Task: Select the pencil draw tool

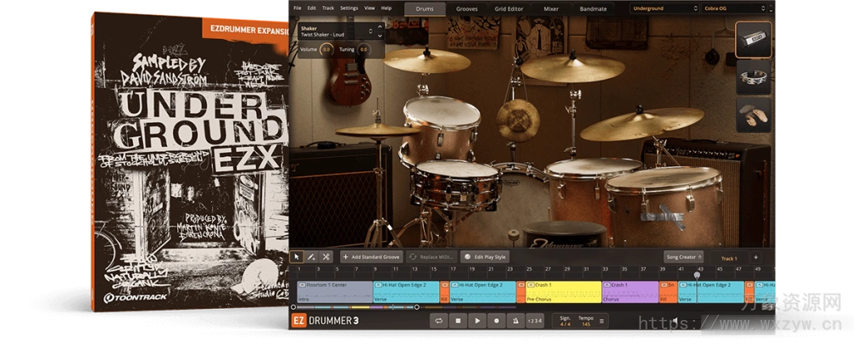Action: pyautogui.click(x=311, y=256)
